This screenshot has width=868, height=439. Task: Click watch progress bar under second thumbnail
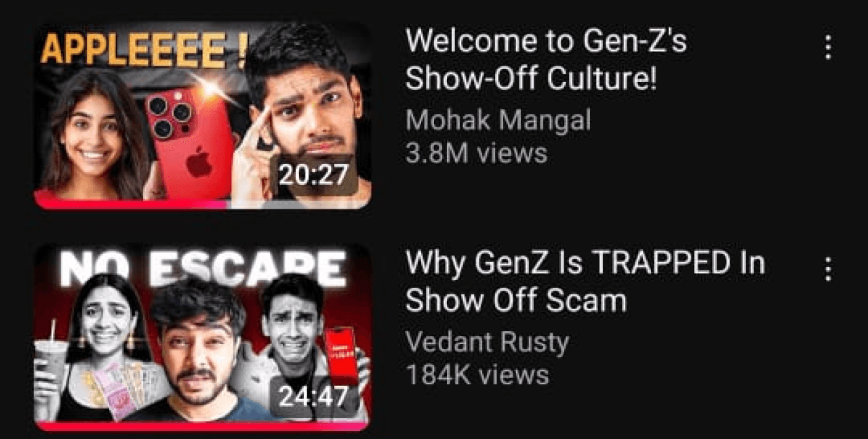click(x=203, y=426)
